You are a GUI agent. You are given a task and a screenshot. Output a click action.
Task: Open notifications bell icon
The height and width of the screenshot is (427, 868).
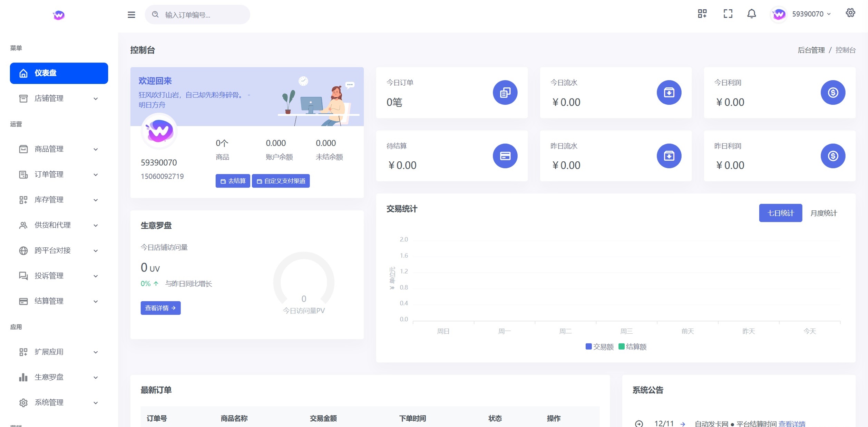[752, 14]
